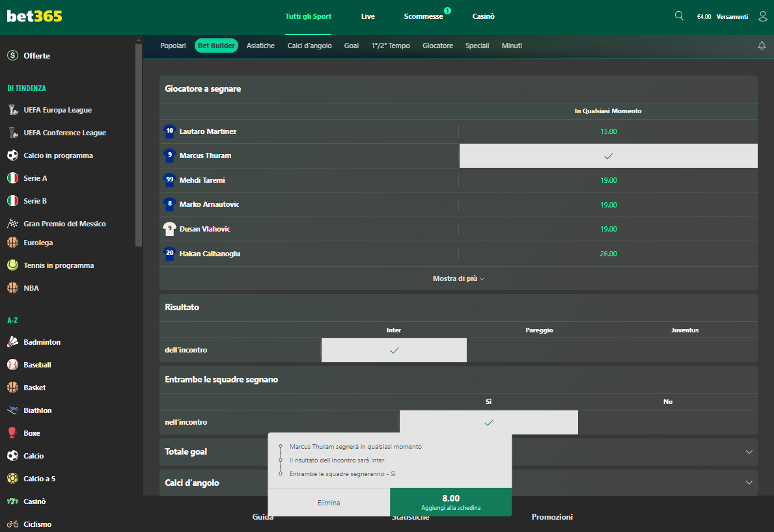Expand the Calci d'angolo section chevron
774x532 pixels.
749,483
